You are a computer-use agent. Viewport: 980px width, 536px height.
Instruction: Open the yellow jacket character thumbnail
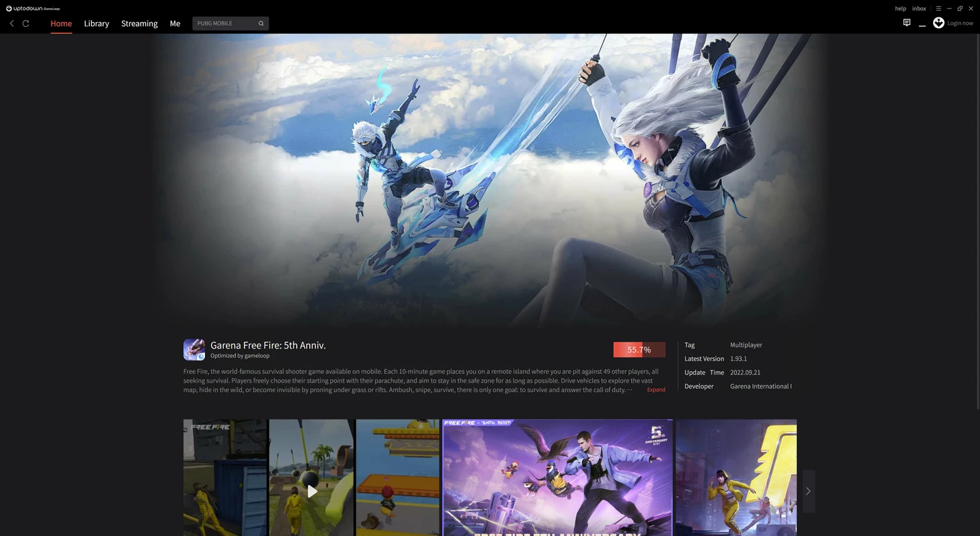point(736,478)
